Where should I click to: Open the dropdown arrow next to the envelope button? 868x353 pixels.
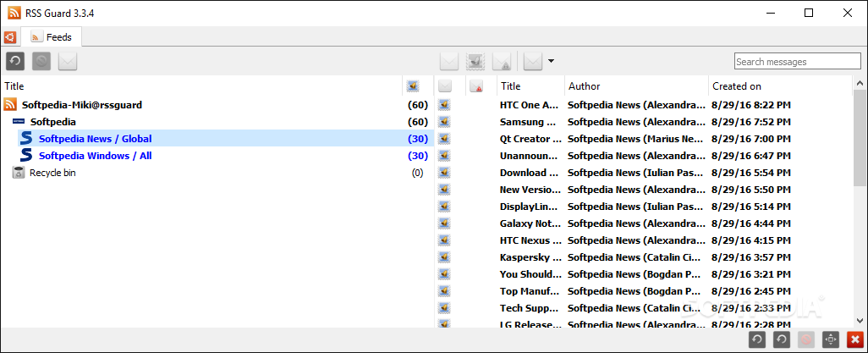(x=551, y=61)
